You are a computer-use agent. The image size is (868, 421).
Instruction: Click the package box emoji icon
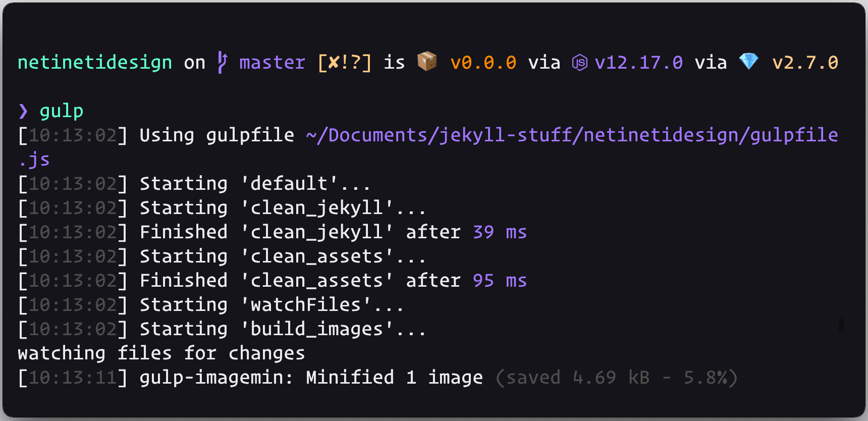[427, 61]
